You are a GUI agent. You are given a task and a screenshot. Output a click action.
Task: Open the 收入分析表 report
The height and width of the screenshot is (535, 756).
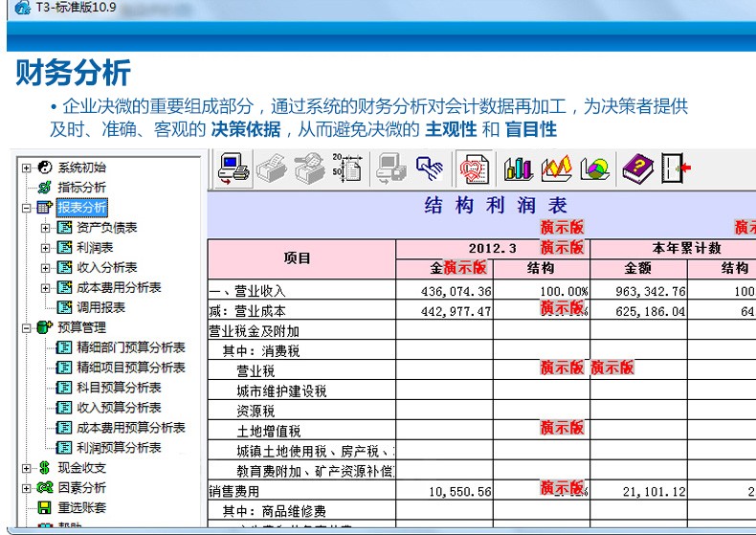[107, 268]
